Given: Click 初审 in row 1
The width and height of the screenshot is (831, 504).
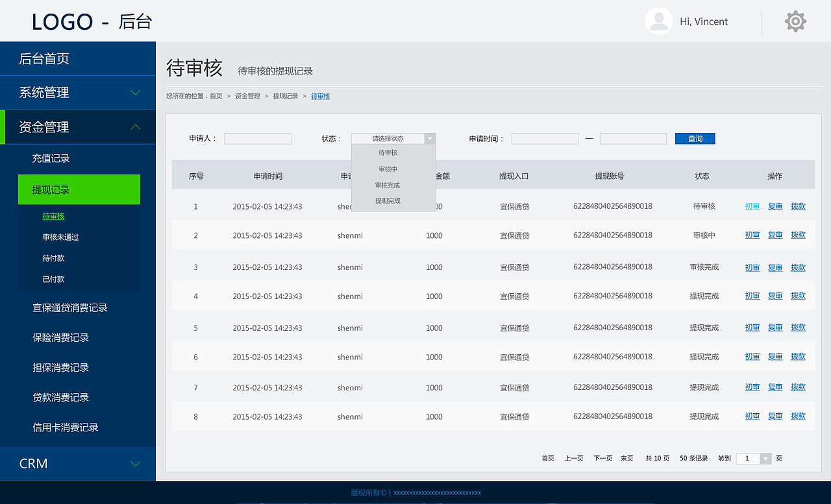Looking at the screenshot, I should 752,206.
